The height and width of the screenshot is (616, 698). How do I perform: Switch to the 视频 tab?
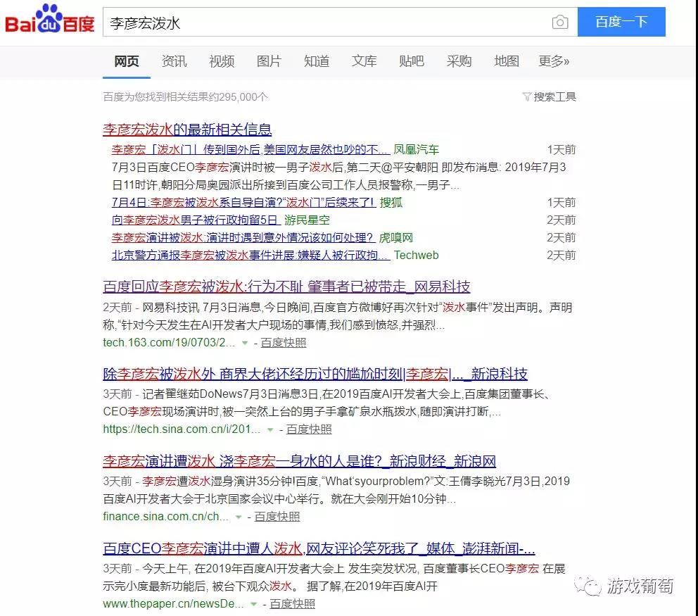pyautogui.click(x=222, y=61)
